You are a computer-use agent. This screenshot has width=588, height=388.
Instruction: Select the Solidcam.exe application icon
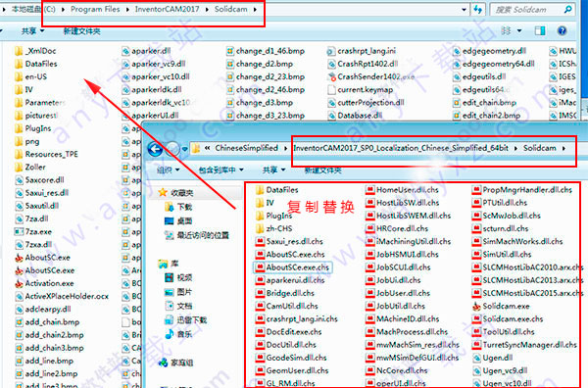(476, 307)
